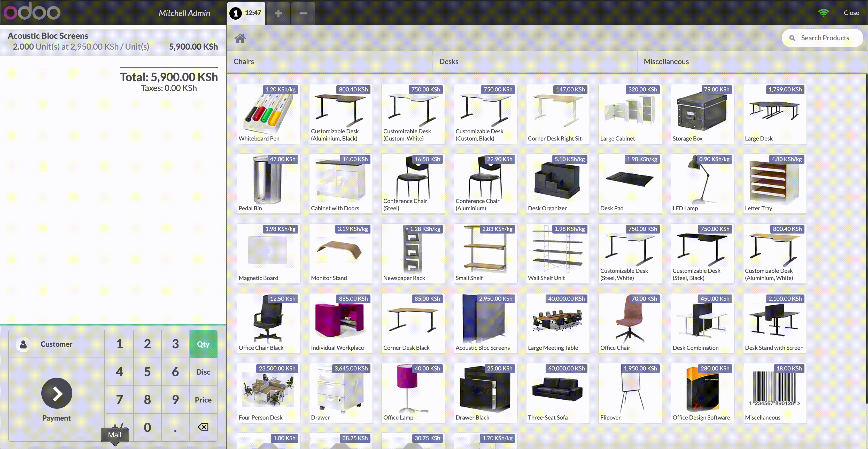Image resolution: width=868 pixels, height=449 pixels.
Task: Tap numpad key 7
Action: pos(119,400)
